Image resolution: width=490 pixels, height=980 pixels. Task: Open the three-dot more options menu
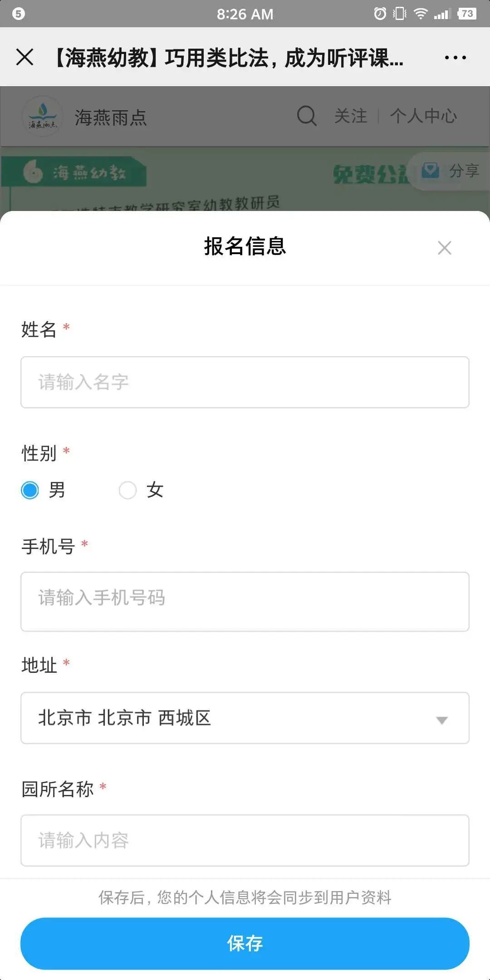(455, 58)
